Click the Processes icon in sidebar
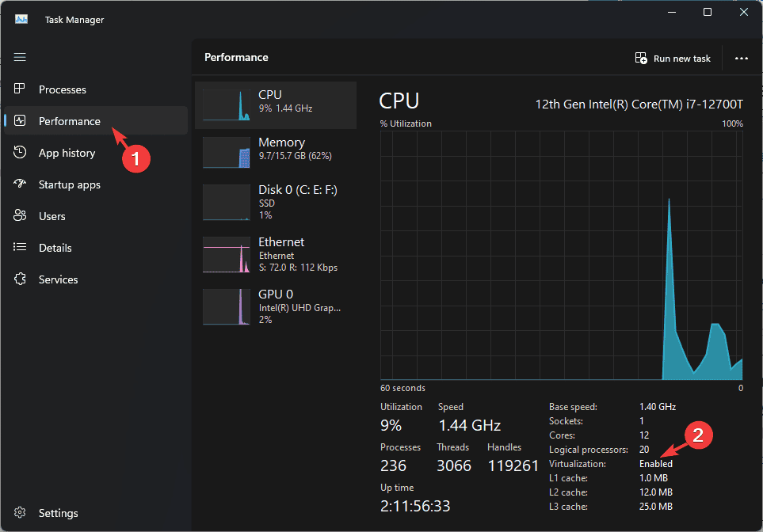This screenshot has height=532, width=763. [x=21, y=89]
